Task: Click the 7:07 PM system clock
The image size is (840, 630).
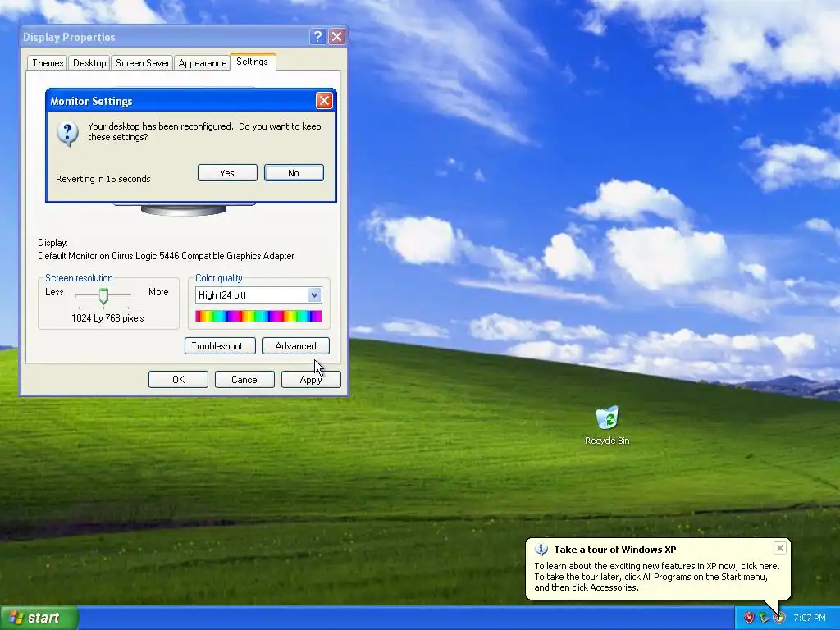Action: tap(809, 618)
